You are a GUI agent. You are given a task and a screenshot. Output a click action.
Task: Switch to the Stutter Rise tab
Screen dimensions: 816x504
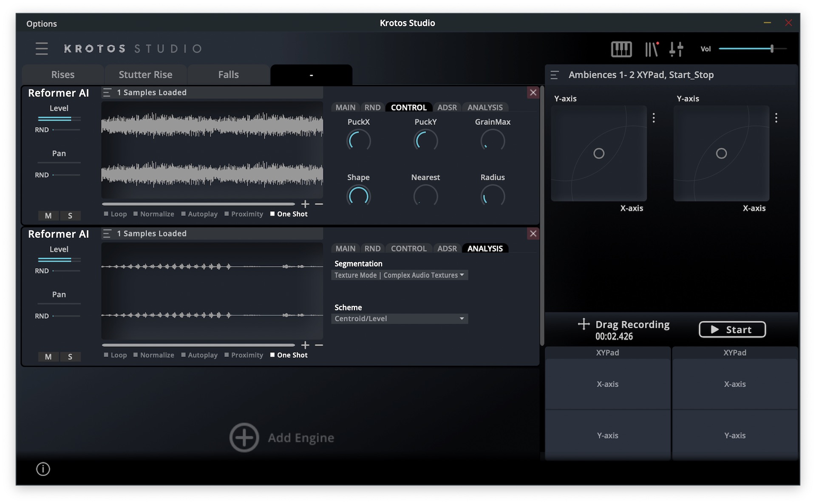pyautogui.click(x=145, y=75)
